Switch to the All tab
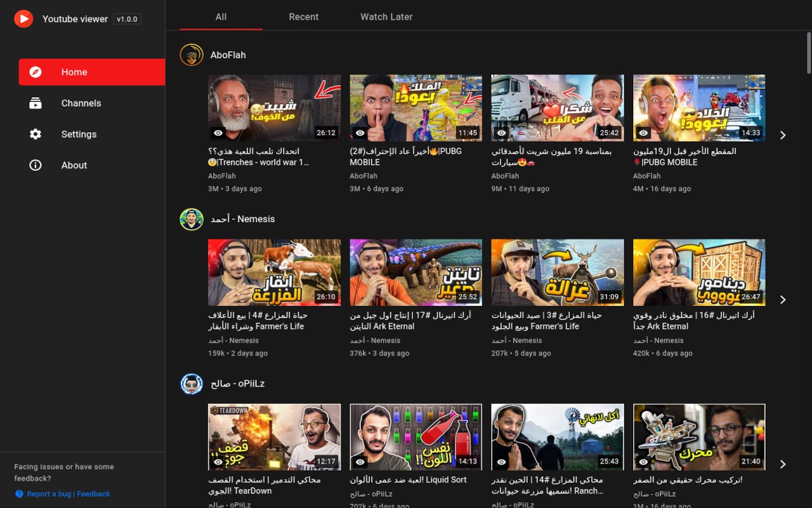Viewport: 812px width, 508px height. pos(221,17)
